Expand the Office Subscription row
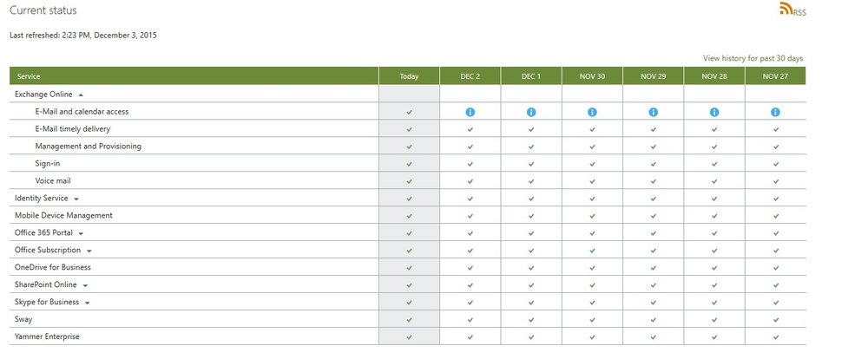The width and height of the screenshot is (868, 359). 89,251
